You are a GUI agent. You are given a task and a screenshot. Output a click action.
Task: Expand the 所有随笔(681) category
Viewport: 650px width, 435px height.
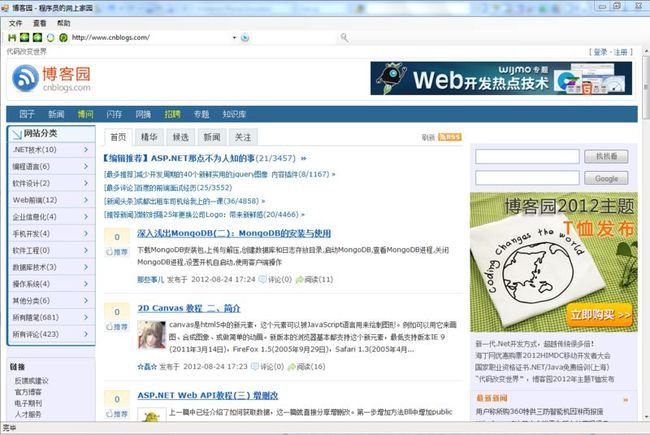point(86,317)
